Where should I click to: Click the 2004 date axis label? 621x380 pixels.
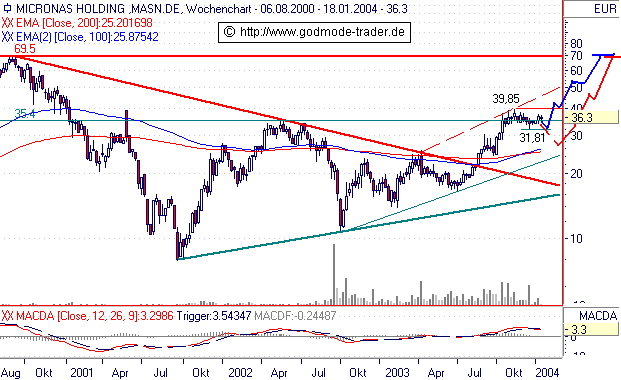(x=547, y=373)
